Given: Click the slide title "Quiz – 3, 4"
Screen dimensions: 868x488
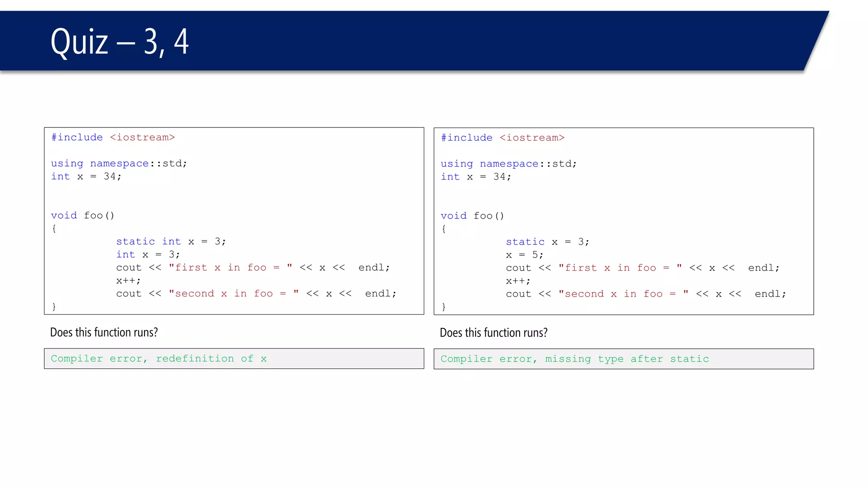Looking at the screenshot, I should click(120, 42).
